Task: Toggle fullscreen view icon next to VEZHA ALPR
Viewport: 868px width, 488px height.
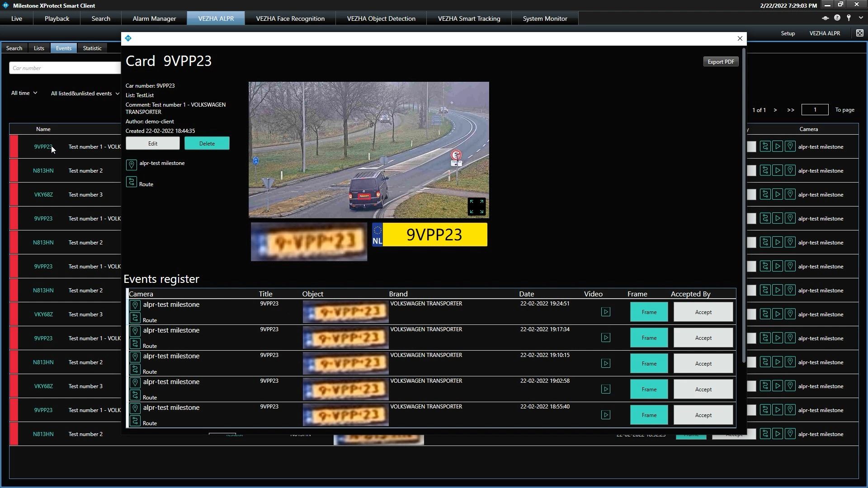Action: 859,33
